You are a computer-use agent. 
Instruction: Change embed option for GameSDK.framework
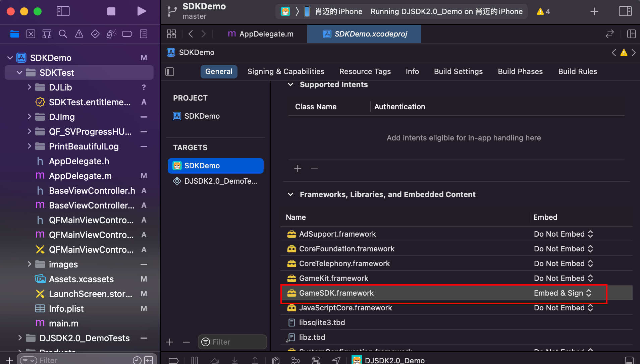(563, 293)
